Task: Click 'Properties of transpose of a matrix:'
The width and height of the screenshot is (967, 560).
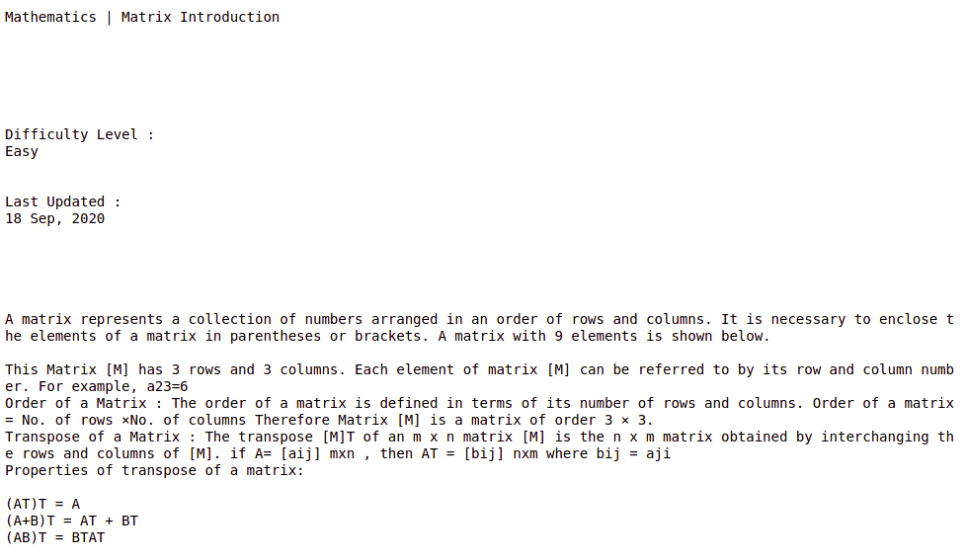Action: [x=154, y=470]
